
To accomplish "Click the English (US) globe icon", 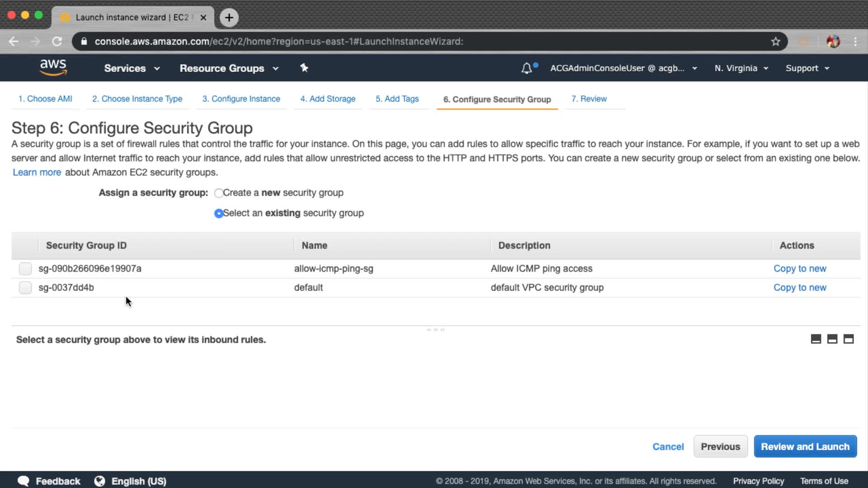I will pyautogui.click(x=99, y=481).
